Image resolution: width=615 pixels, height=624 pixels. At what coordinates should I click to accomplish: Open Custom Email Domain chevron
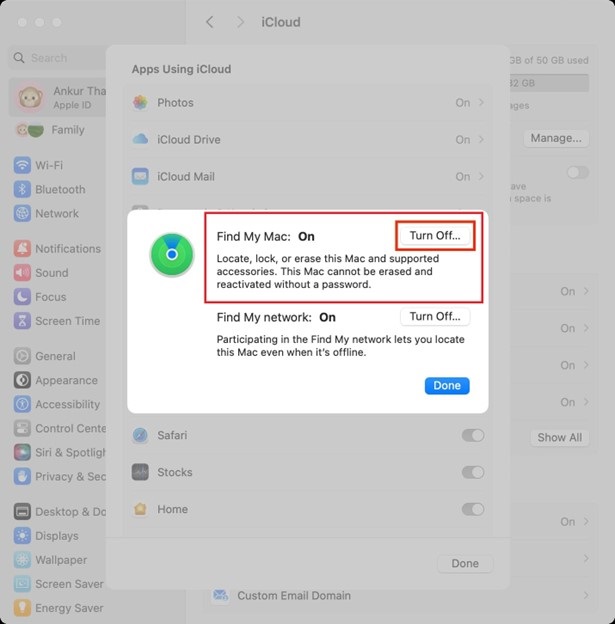click(586, 595)
